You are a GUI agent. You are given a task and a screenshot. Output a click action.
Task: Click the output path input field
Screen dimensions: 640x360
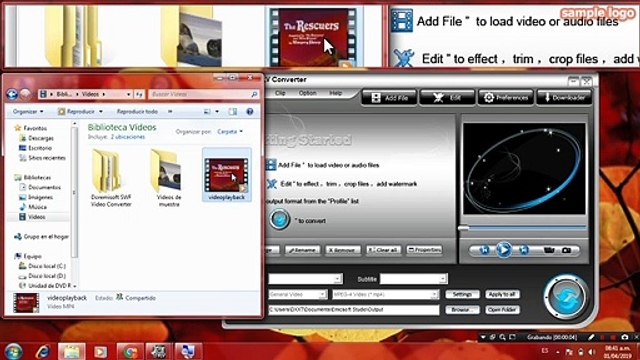[x=353, y=310]
